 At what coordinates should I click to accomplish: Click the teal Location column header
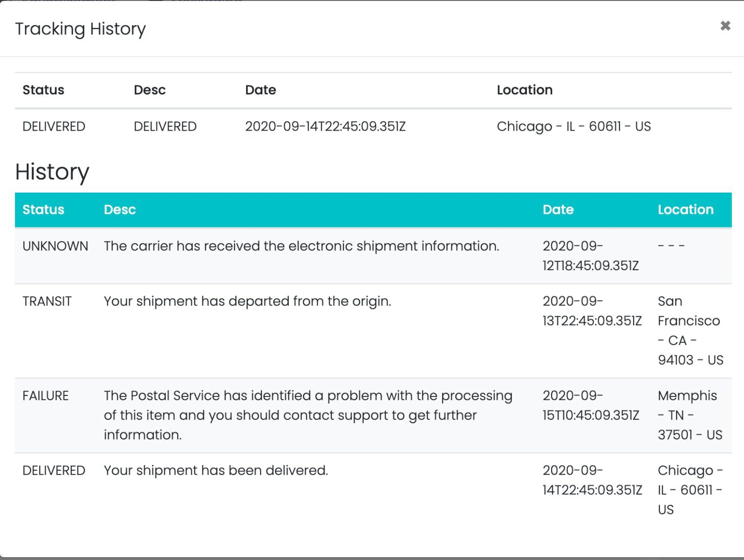coord(685,210)
